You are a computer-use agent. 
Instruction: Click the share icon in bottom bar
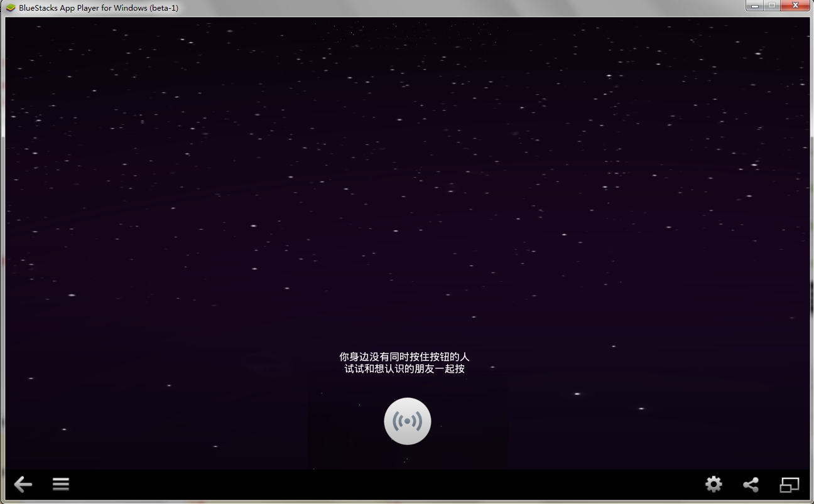click(x=751, y=485)
